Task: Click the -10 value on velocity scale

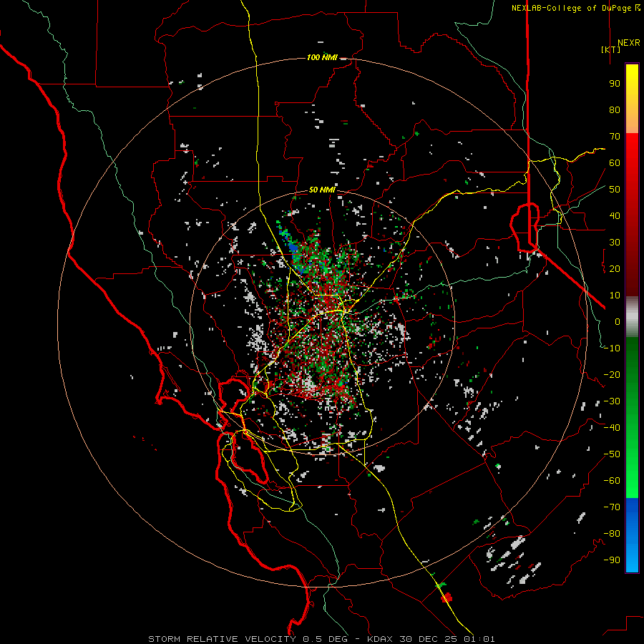Action: coord(612,348)
